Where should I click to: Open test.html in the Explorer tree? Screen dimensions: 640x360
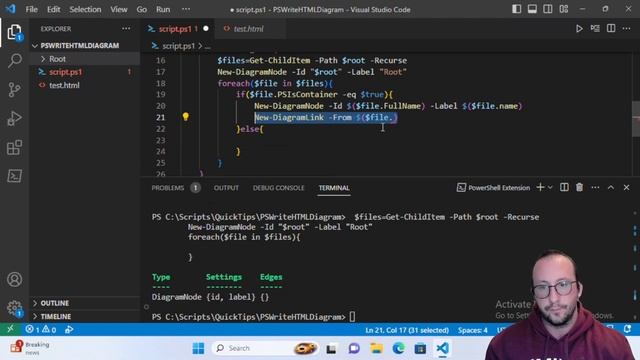64,85
